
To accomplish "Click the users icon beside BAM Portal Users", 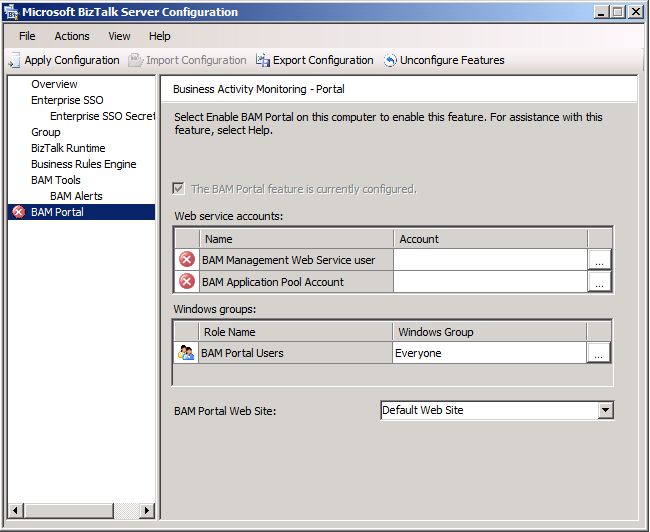I will click(186, 353).
